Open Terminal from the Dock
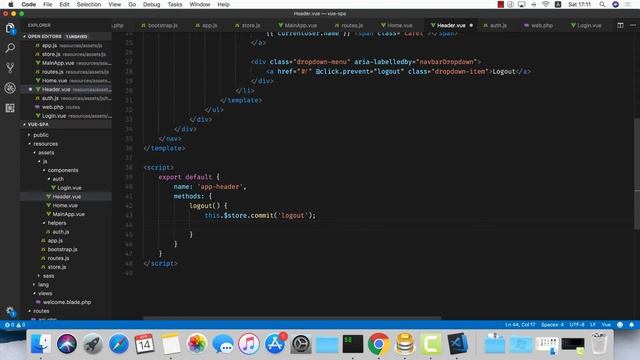Viewport: 640px width, 360px height. coord(353,344)
